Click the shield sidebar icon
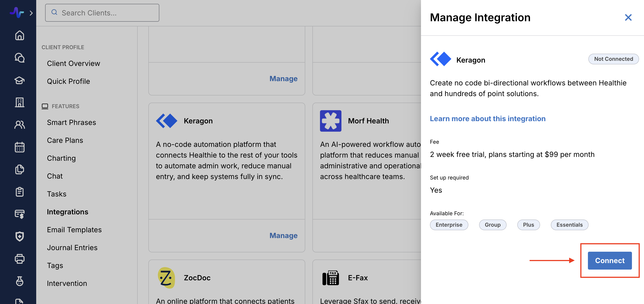 coord(19,236)
